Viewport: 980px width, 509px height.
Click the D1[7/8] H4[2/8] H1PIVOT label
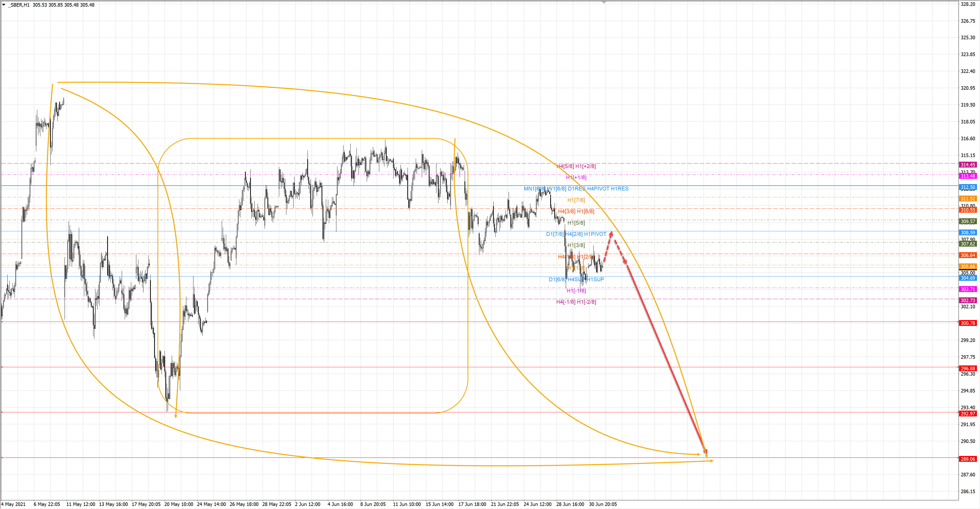(576, 234)
